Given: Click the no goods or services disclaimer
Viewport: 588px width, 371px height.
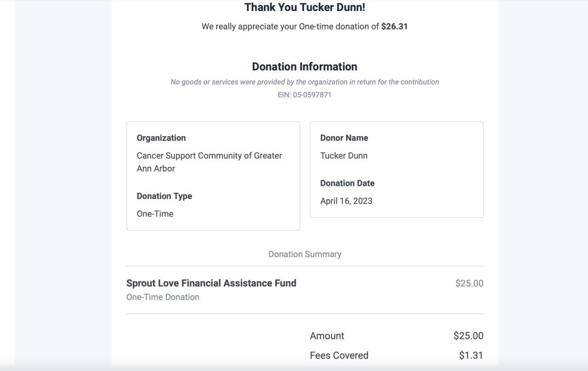Looking at the screenshot, I should coord(305,82).
